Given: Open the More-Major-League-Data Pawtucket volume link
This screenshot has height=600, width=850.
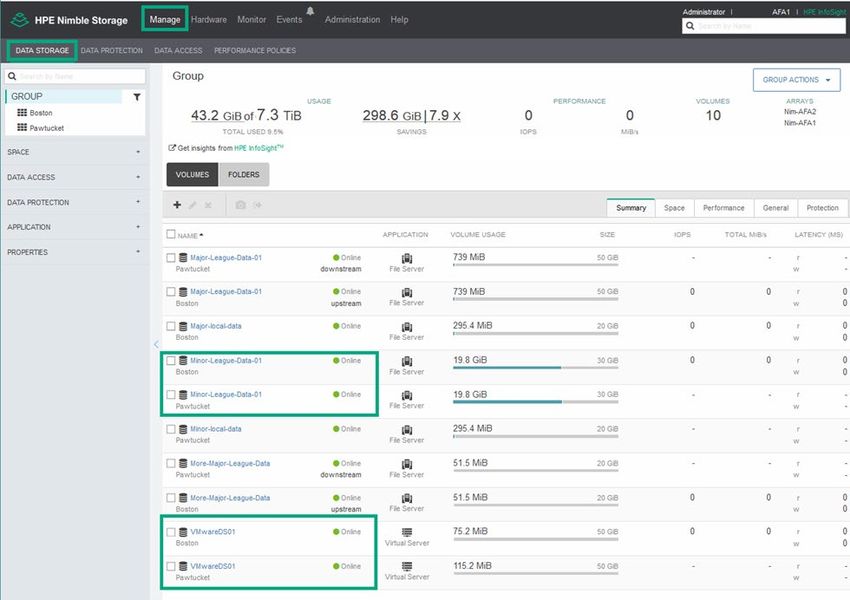Looking at the screenshot, I should pos(230,464).
